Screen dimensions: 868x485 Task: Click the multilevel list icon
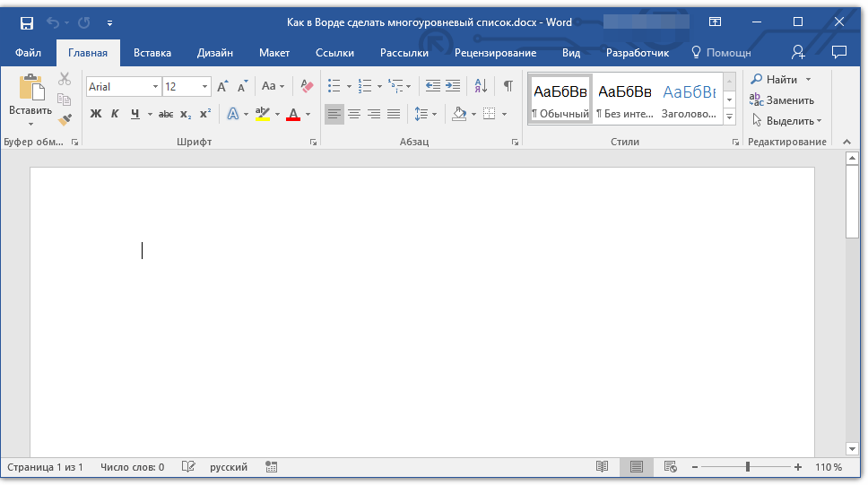(396, 86)
